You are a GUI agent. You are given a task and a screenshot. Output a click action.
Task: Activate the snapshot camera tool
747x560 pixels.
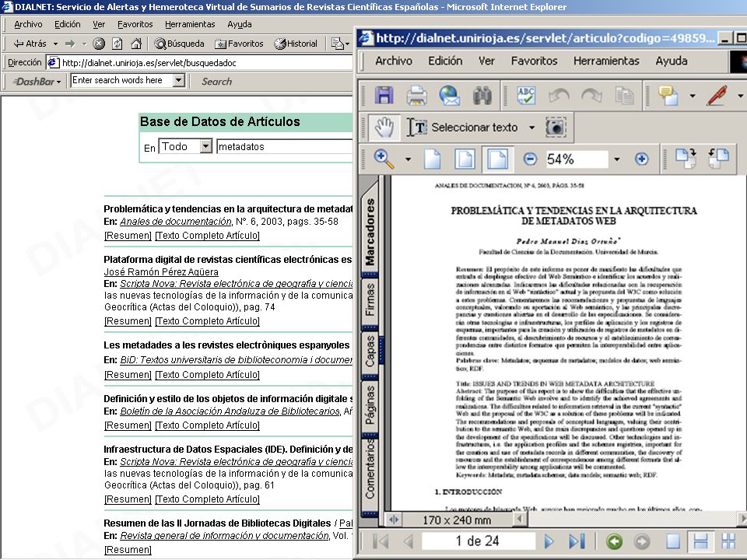pyautogui.click(x=556, y=127)
